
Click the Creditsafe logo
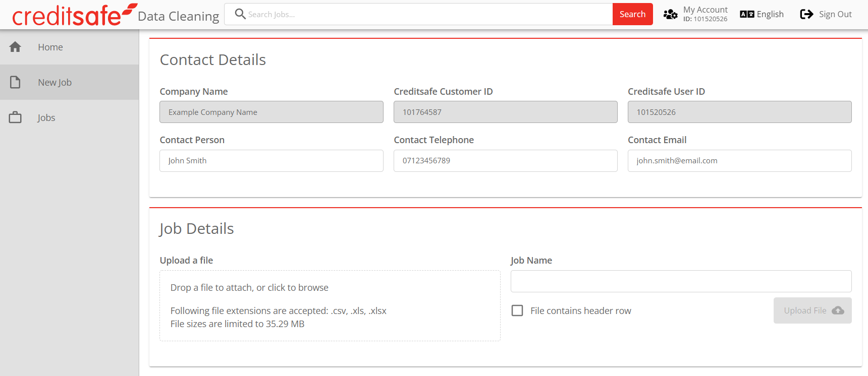tap(75, 15)
